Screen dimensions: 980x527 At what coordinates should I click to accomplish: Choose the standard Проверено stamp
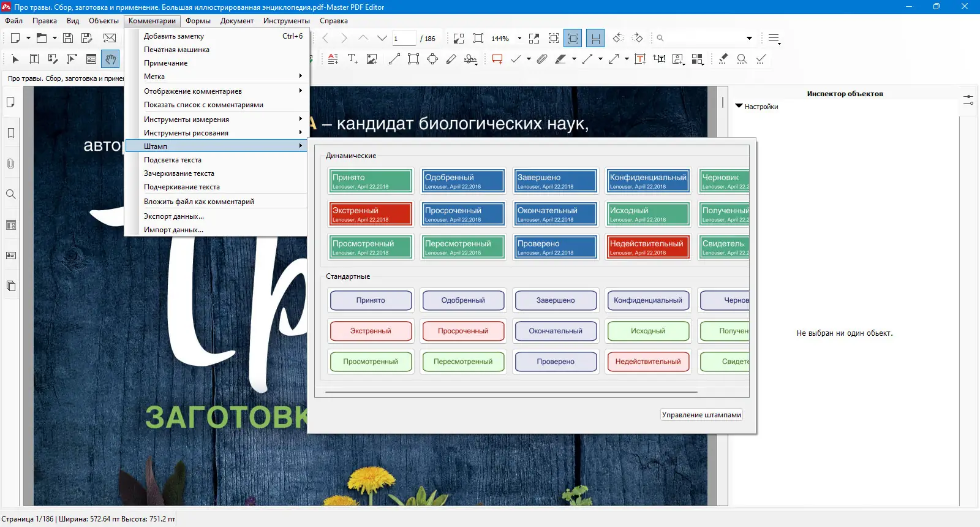tap(556, 362)
